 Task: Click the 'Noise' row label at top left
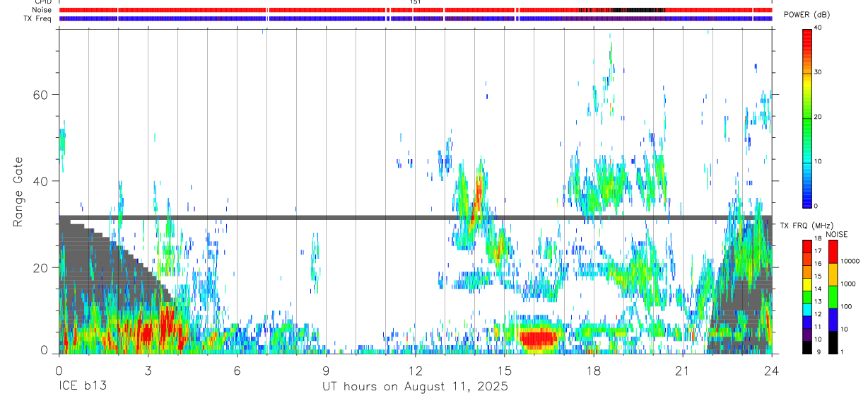[x=42, y=10]
